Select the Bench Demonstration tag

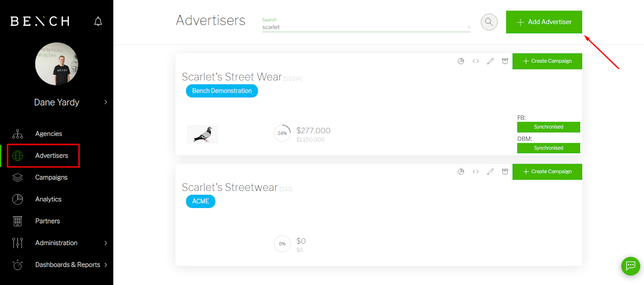point(222,91)
